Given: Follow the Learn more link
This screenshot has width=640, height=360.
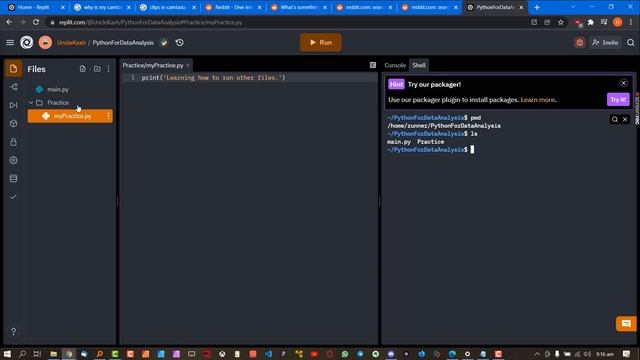Looking at the screenshot, I should [x=538, y=100].
